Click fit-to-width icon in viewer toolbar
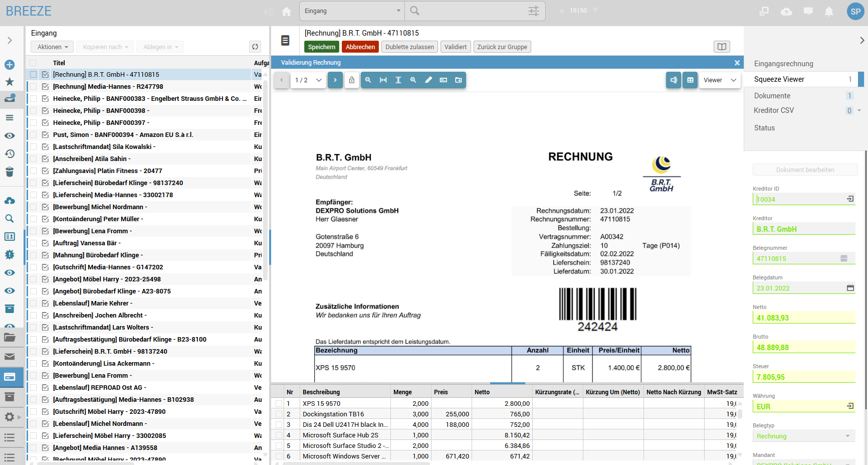868x465 pixels. pyautogui.click(x=383, y=80)
